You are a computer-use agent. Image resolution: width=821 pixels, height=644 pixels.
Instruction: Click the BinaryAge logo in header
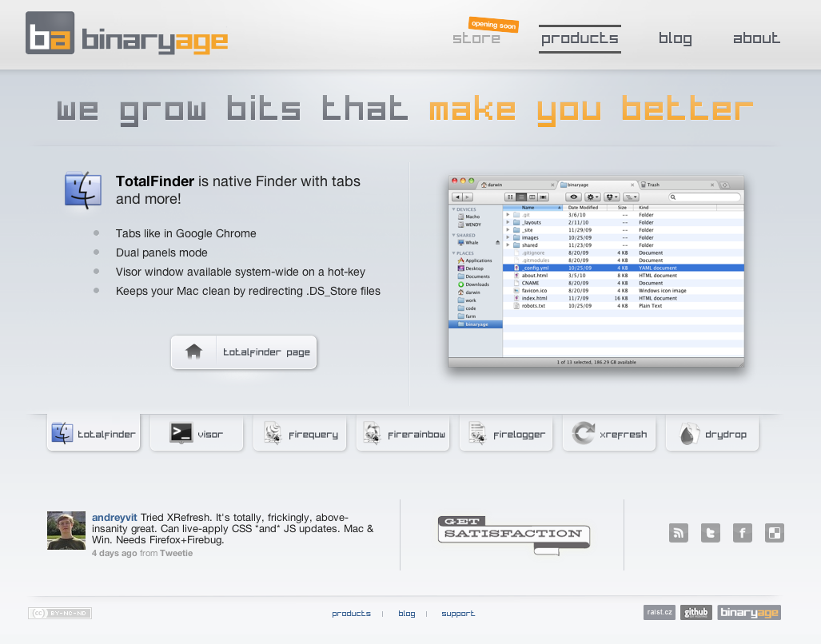[x=127, y=34]
